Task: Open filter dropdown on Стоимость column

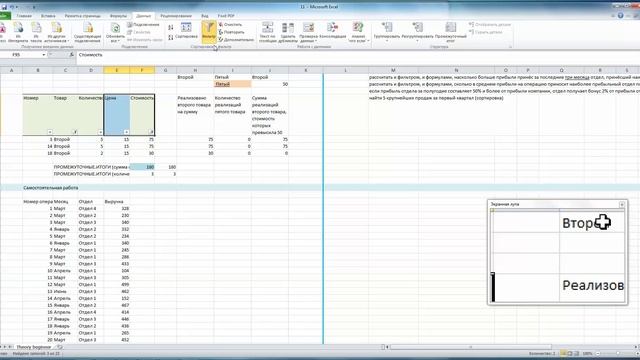Action: pyautogui.click(x=151, y=132)
